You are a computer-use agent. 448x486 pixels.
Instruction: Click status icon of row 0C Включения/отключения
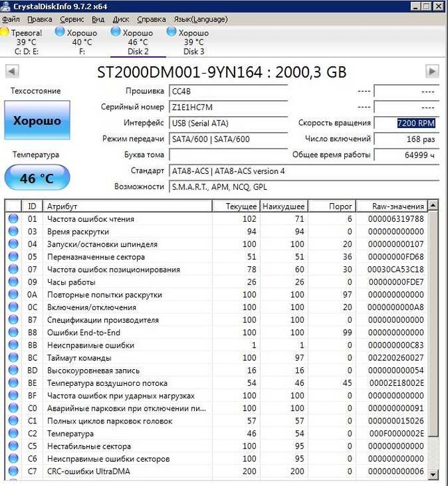[13, 307]
